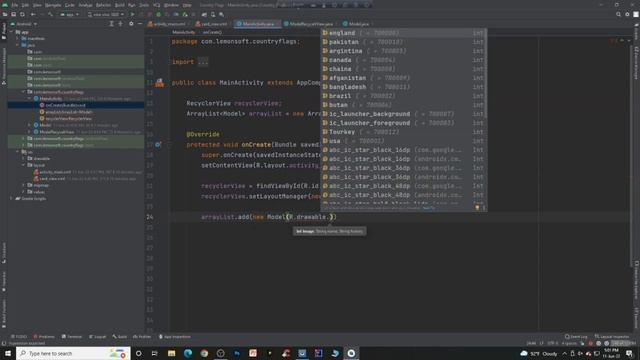The image size is (640, 360).
Task: Open the Code menu
Action: tap(70, 5)
